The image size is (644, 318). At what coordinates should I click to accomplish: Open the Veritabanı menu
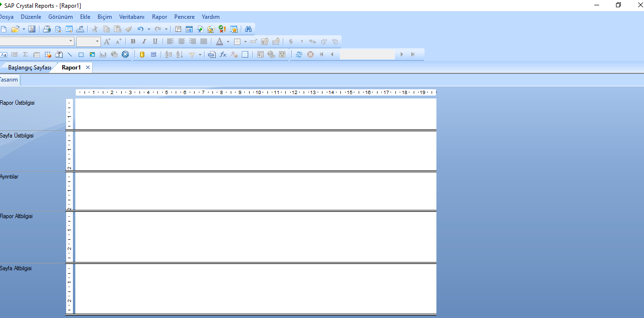pos(132,17)
